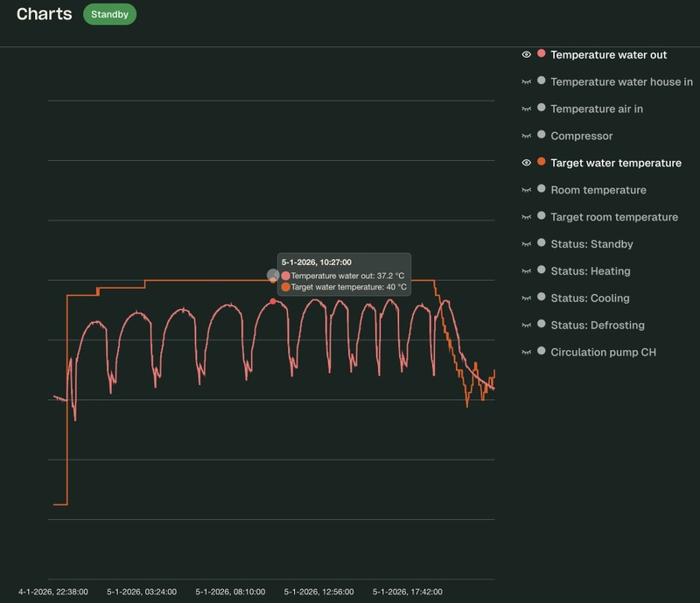Click the Room temperature legend label

coord(598,190)
